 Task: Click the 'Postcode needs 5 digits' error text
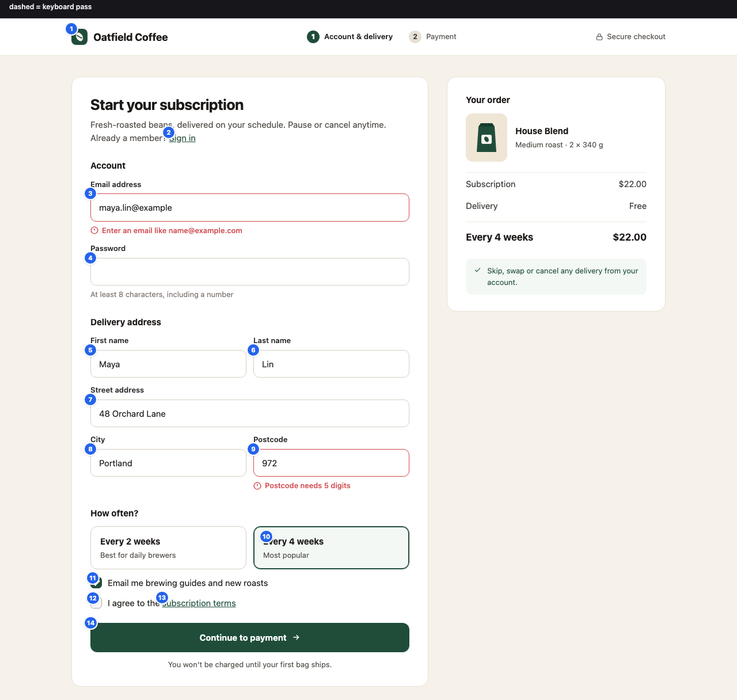(307, 486)
